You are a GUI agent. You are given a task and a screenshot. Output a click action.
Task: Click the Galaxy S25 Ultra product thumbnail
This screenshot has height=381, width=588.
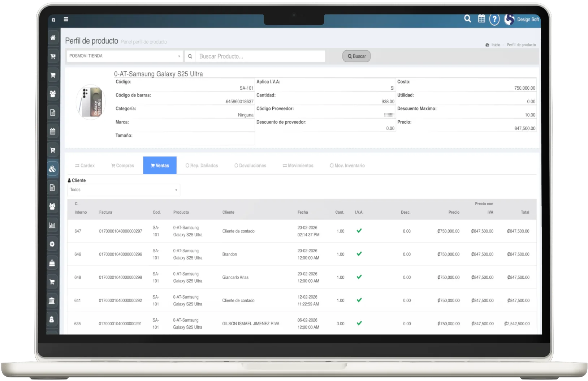coord(91,102)
